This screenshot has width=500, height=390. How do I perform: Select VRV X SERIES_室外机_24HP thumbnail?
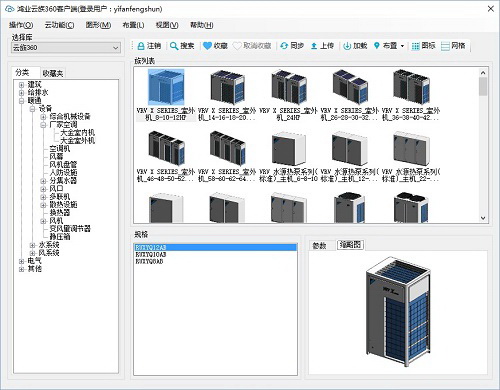pyautogui.click(x=288, y=87)
